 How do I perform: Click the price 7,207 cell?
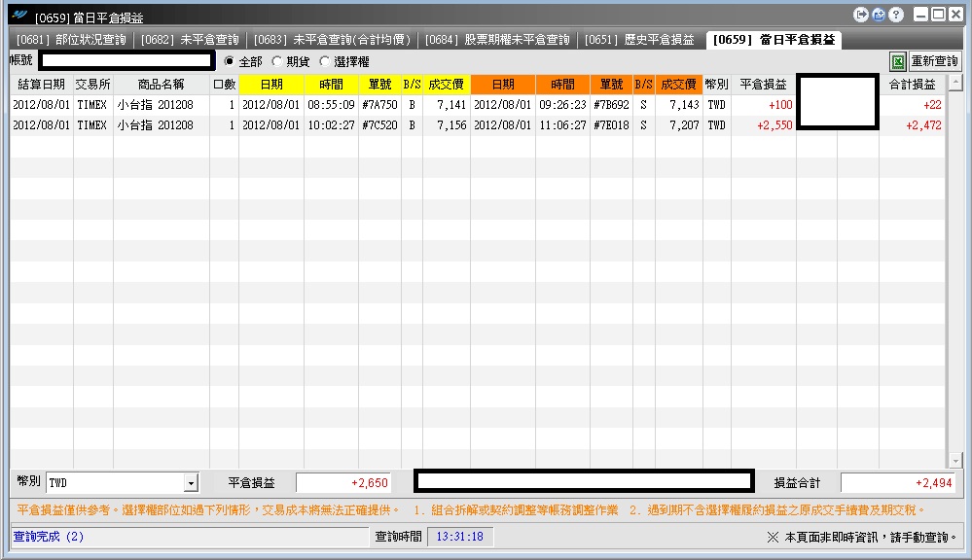(679, 125)
